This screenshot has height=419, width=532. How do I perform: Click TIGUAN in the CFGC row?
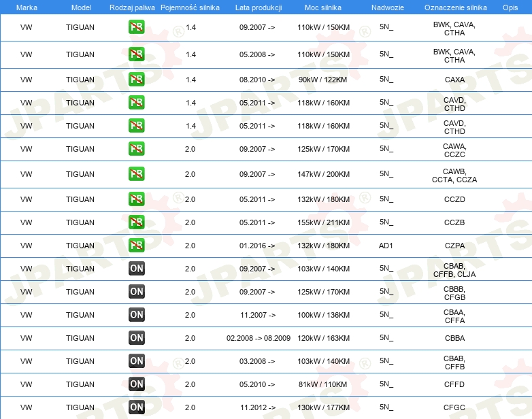click(x=80, y=407)
